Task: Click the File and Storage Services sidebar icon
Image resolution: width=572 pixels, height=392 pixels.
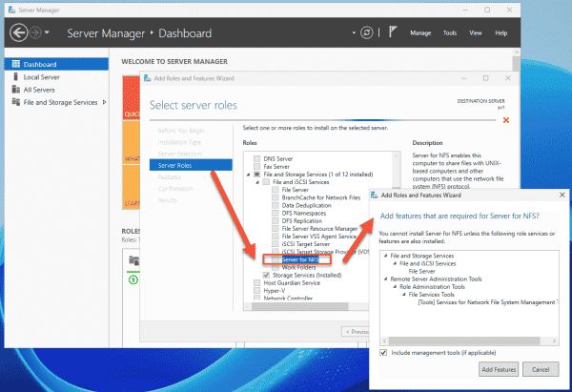Action: point(15,102)
